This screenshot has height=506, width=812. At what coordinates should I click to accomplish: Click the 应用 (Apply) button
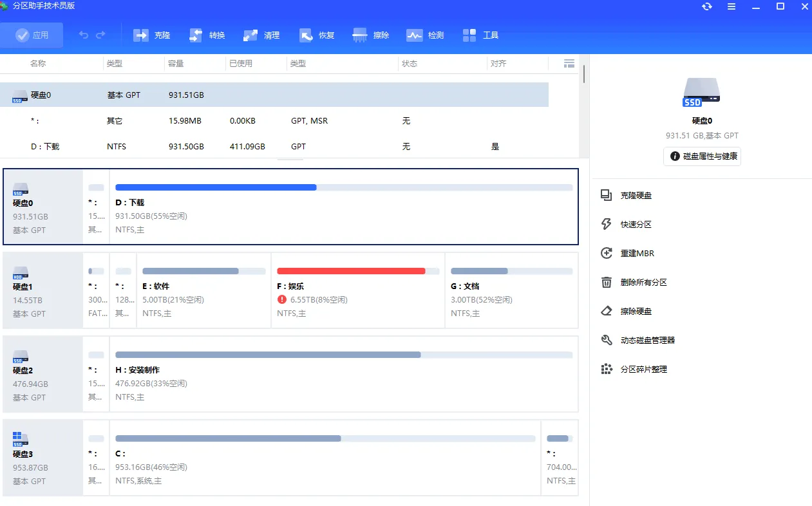[x=32, y=35]
